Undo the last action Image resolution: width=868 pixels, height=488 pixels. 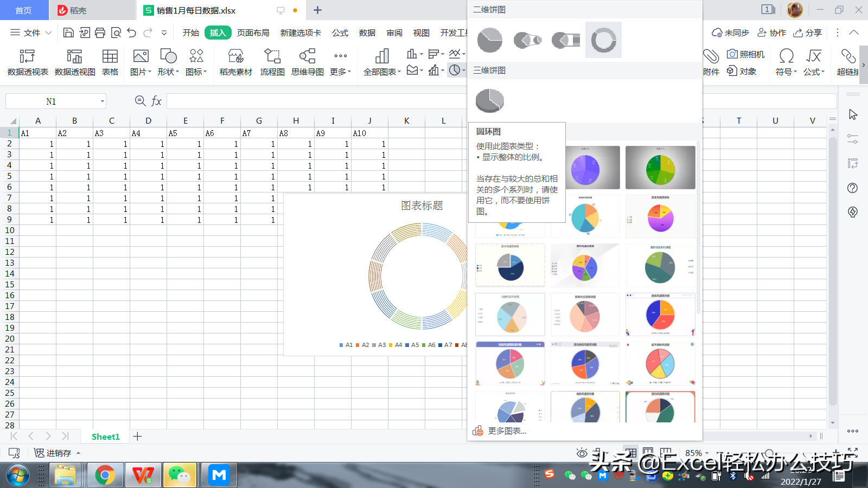click(x=132, y=33)
